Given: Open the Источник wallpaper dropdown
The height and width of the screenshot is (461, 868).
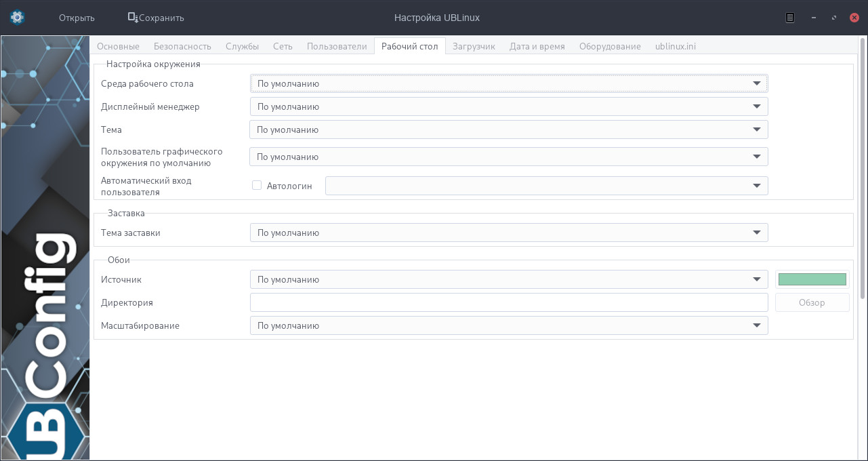Looking at the screenshot, I should tap(509, 279).
